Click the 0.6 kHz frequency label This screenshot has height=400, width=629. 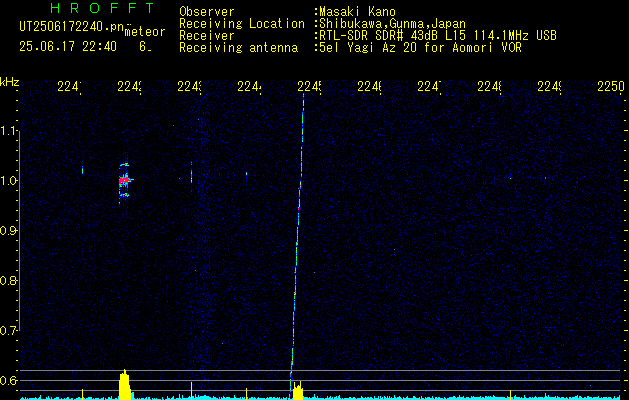(8, 380)
